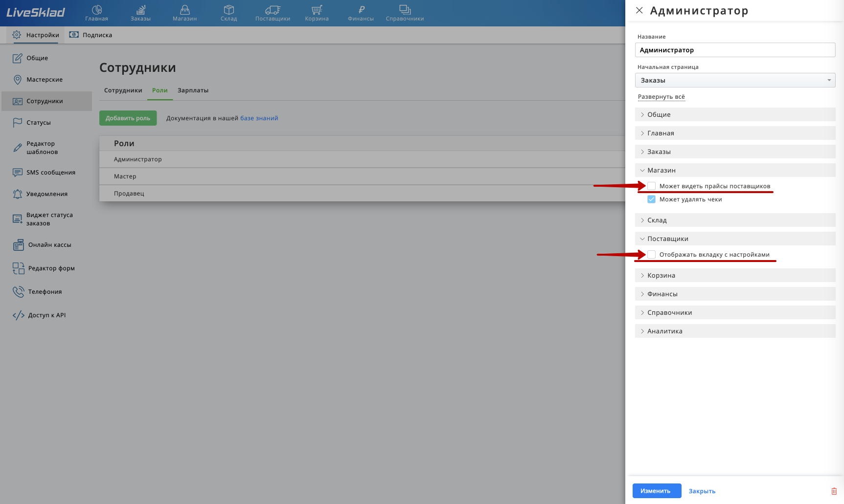Screen dimensions: 844x504
Task: Click the LiveSklad logo
Action: pyautogui.click(x=35, y=13)
